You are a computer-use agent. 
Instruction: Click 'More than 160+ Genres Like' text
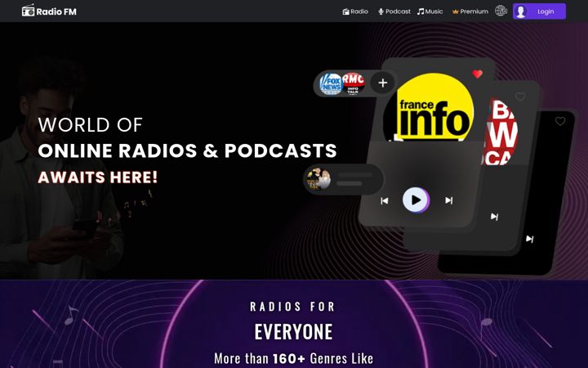294,358
